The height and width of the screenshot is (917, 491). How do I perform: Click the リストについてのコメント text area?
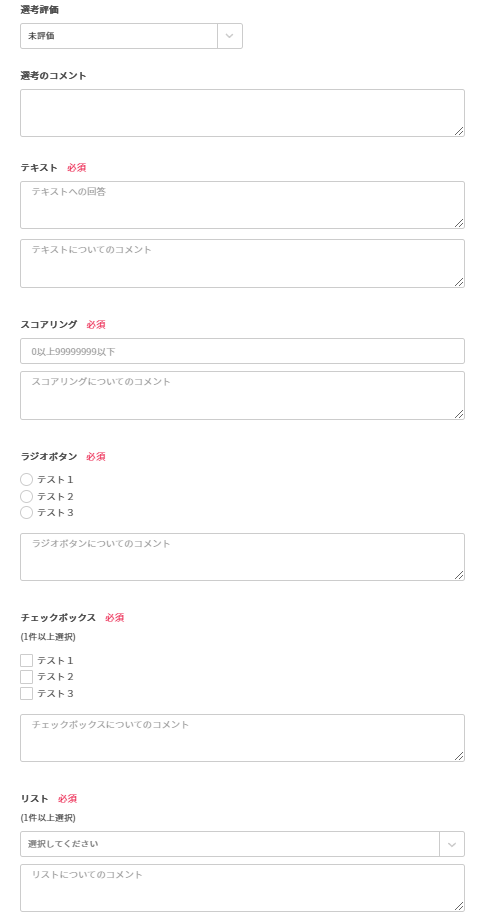point(243,888)
